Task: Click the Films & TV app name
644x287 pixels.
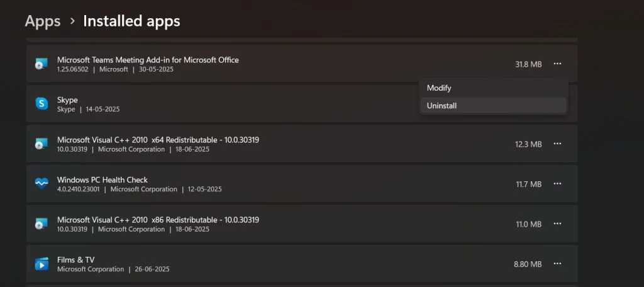Action: (x=75, y=259)
